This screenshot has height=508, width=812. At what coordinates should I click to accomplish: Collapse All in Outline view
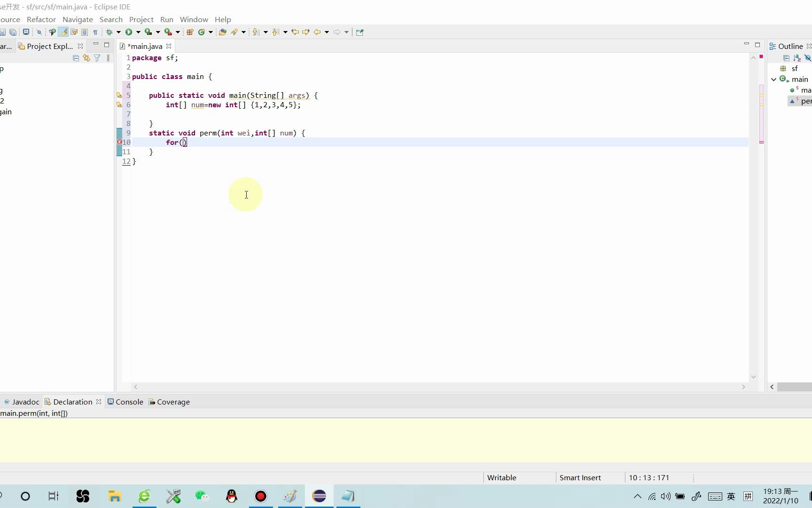click(x=786, y=58)
